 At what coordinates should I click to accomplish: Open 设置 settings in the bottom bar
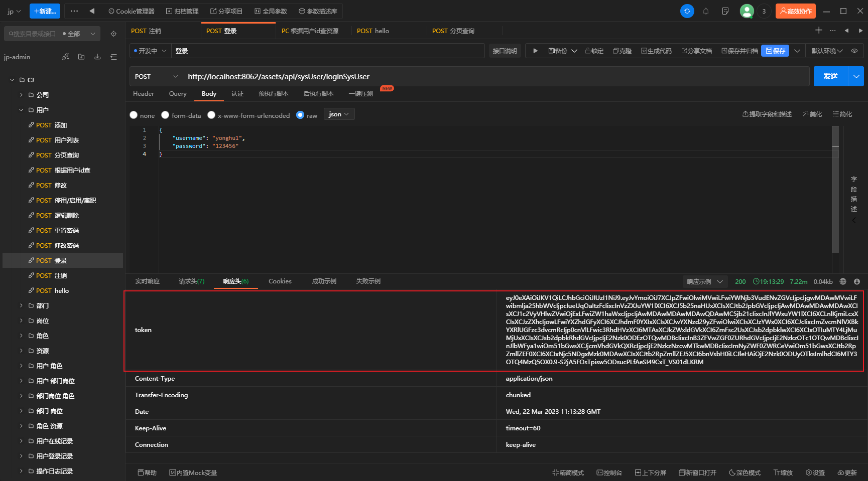tap(815, 472)
